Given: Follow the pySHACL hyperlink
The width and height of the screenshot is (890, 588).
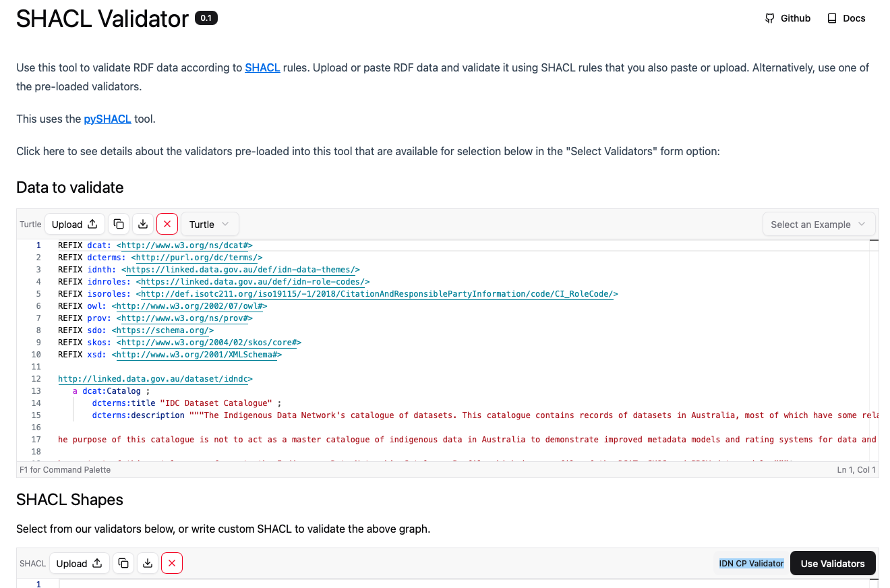Looking at the screenshot, I should pos(107,119).
